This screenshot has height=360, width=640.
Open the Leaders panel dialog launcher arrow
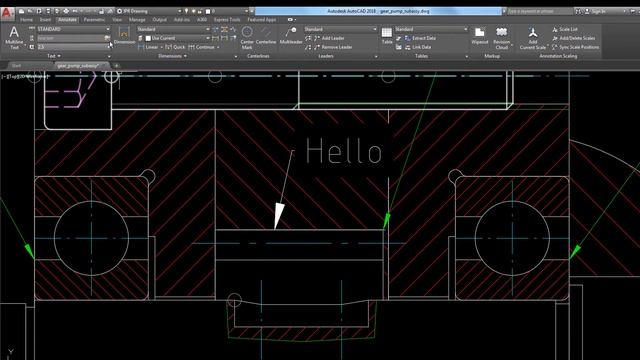(376, 56)
